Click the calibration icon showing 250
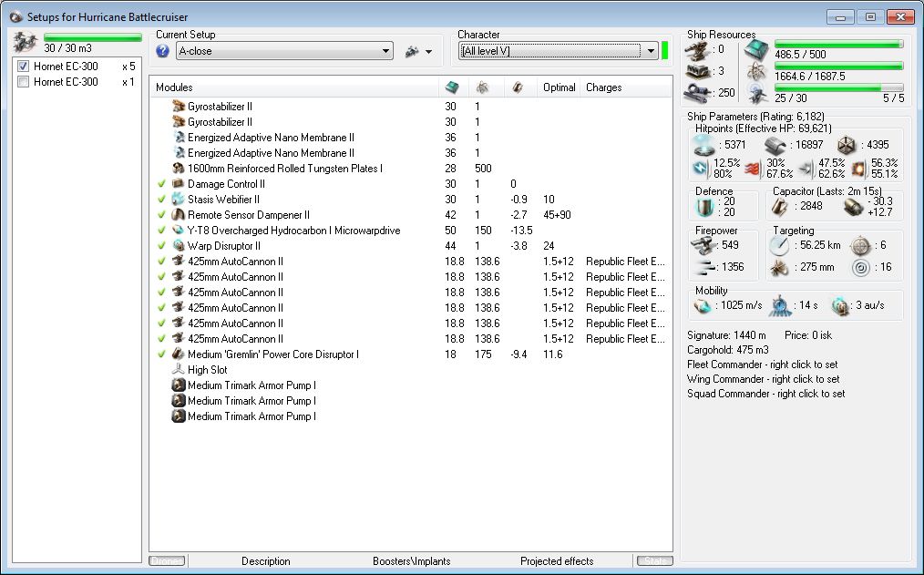Image resolution: width=924 pixels, height=575 pixels. pos(698,93)
